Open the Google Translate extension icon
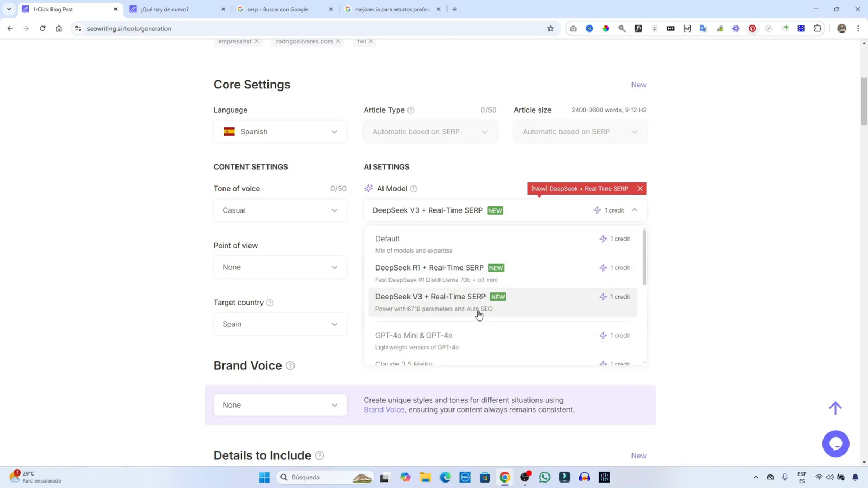 click(x=703, y=28)
